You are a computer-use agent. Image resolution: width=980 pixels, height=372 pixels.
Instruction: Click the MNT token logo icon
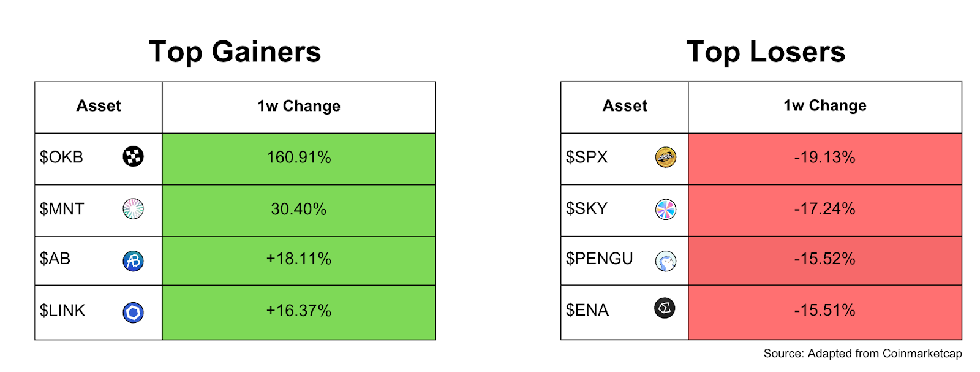(133, 209)
